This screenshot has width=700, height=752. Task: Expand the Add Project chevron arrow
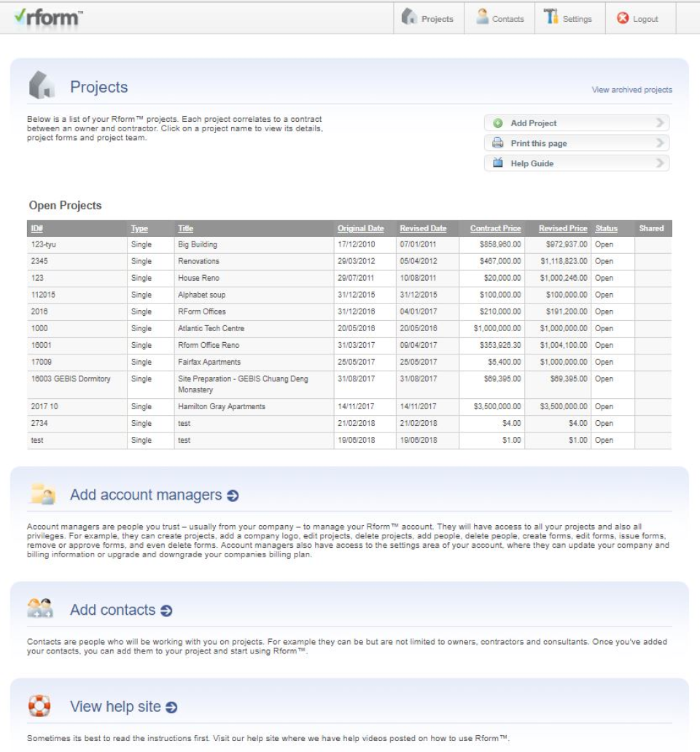coord(660,123)
